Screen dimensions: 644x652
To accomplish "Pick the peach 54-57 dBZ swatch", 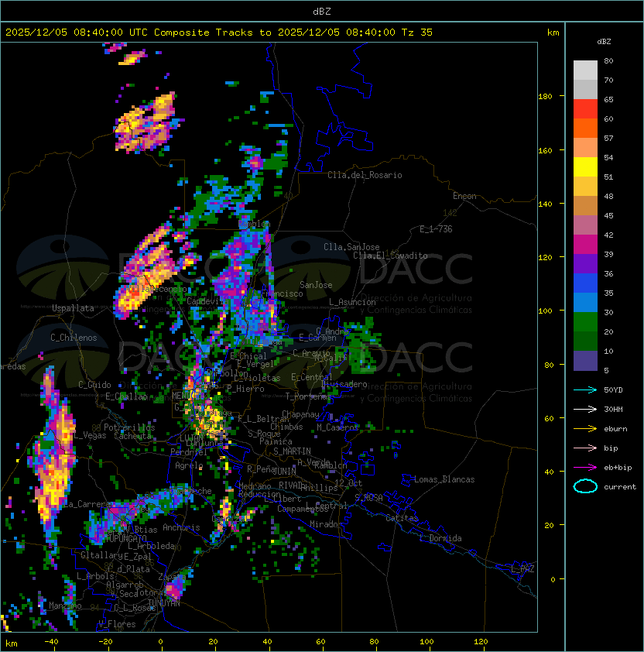I will pos(585,148).
